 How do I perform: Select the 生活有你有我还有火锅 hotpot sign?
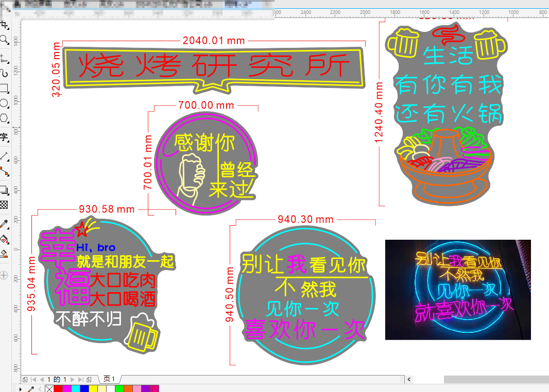click(x=446, y=114)
